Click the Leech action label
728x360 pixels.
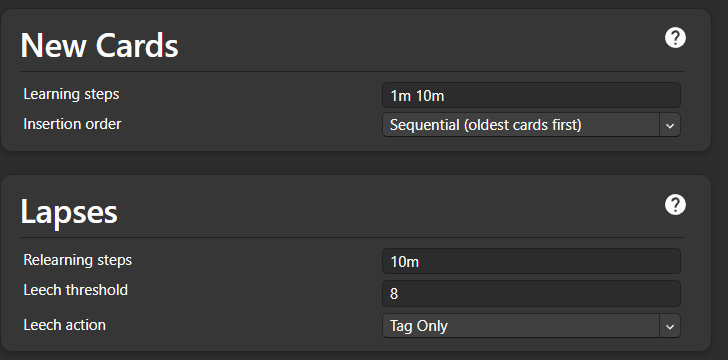[x=65, y=325]
